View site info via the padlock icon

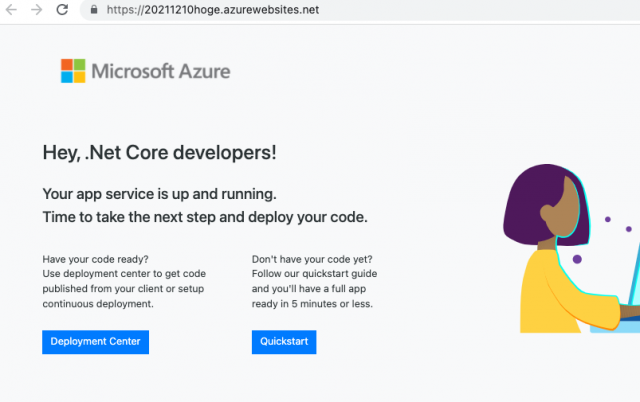click(94, 9)
